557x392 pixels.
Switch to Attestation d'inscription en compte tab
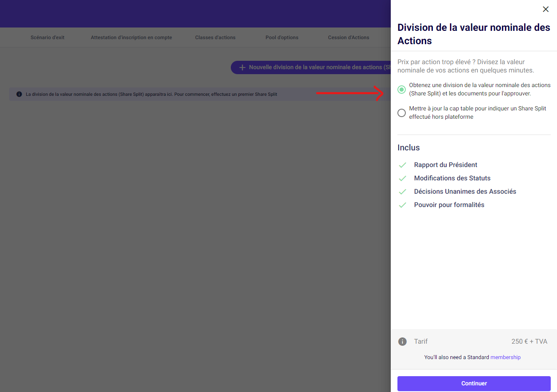point(131,37)
